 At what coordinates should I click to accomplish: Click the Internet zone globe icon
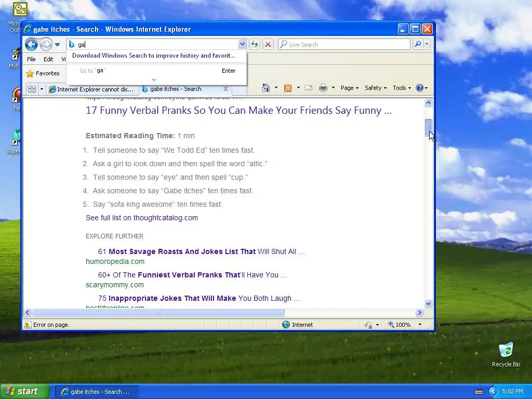coord(286,325)
